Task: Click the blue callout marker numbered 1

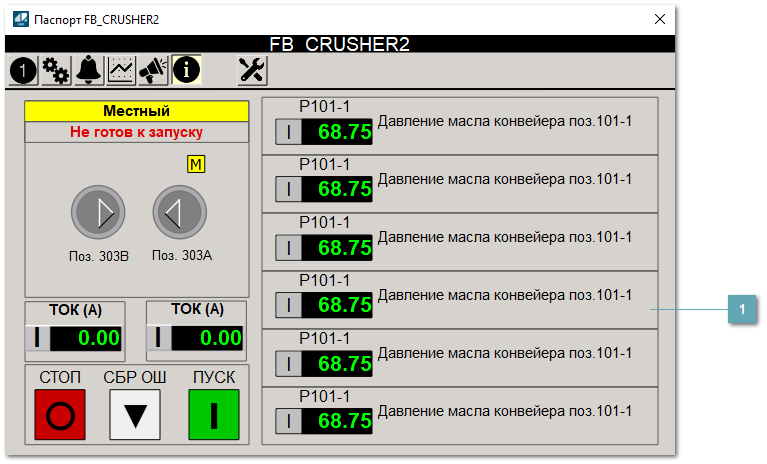Action: (x=740, y=311)
